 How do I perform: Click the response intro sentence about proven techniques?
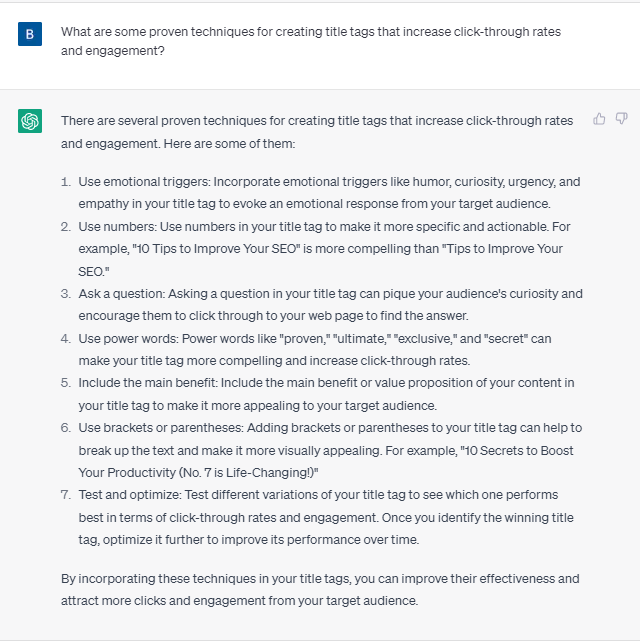[x=317, y=132]
